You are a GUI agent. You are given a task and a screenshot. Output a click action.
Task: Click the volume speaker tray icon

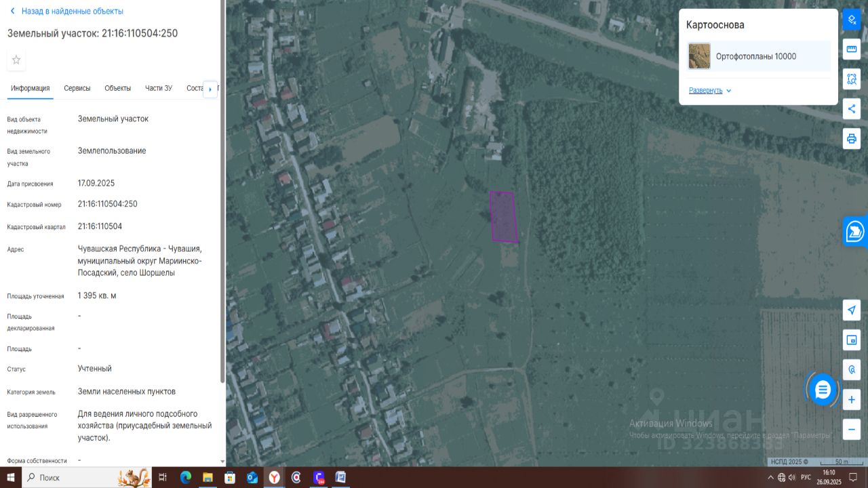click(x=792, y=477)
